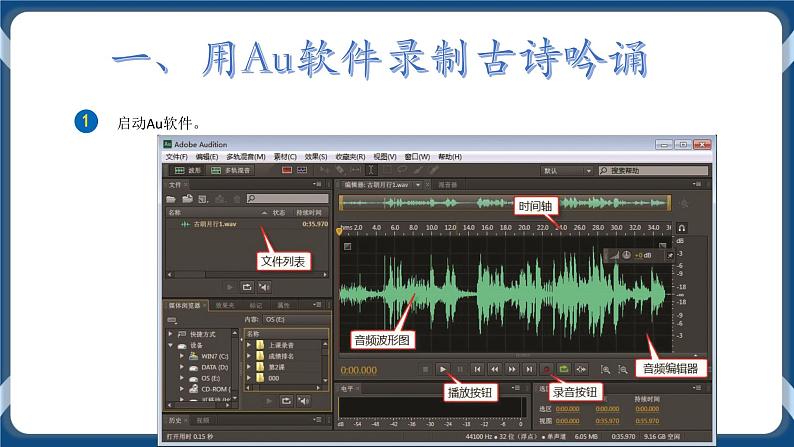Jump to next marker in transport
The image size is (794, 447).
[529, 370]
